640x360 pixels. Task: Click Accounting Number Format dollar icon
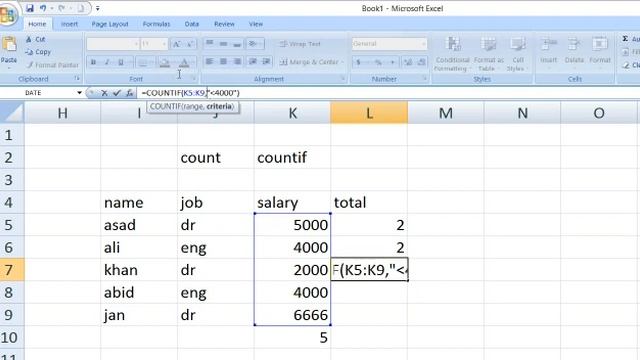[358, 62]
